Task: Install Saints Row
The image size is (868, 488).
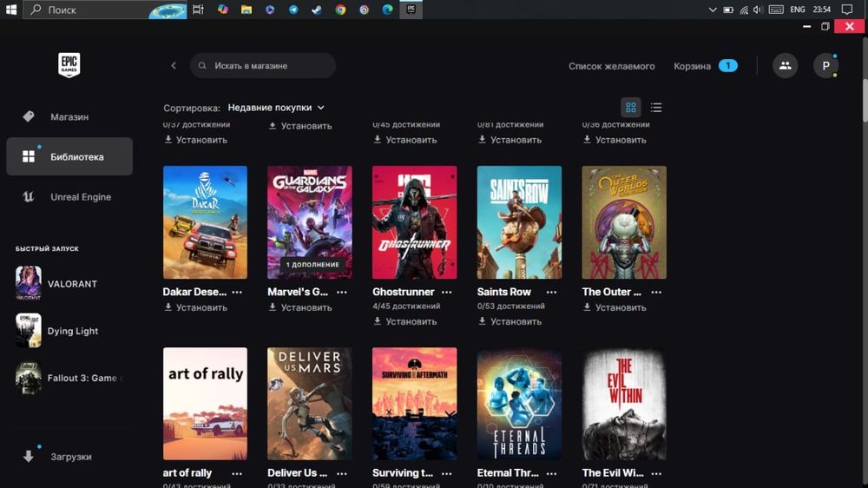Action: tap(510, 321)
